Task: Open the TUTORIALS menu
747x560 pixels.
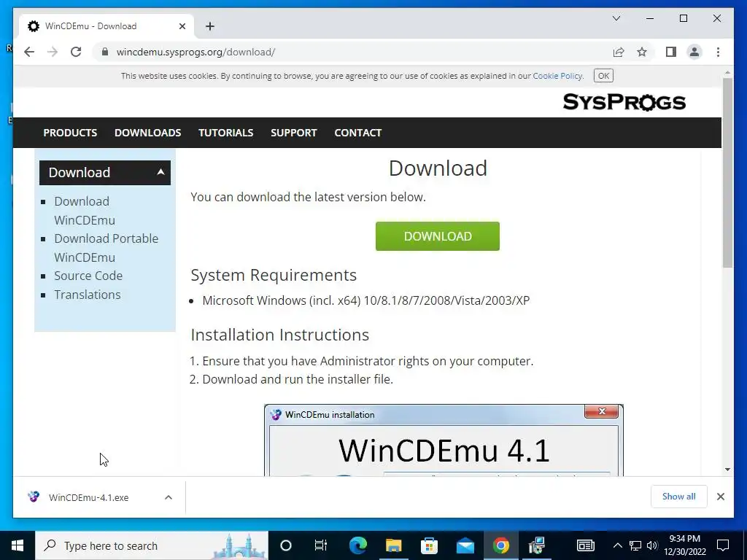Action: click(x=226, y=133)
